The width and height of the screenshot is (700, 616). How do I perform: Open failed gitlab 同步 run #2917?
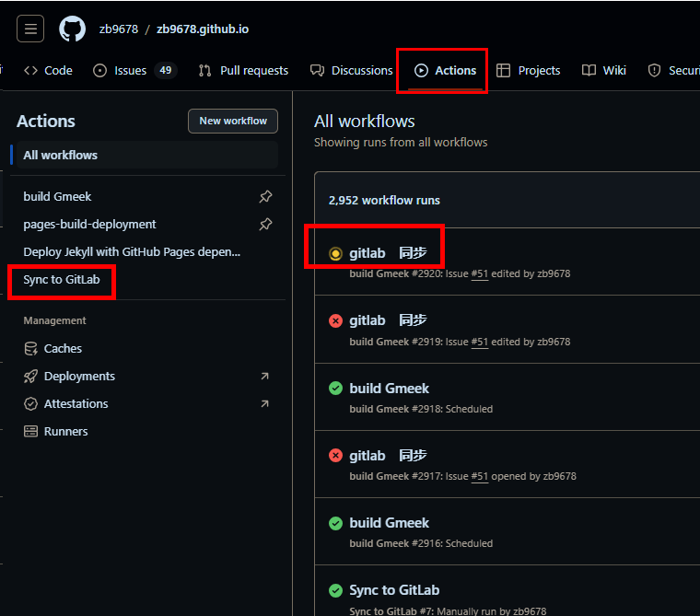point(388,456)
